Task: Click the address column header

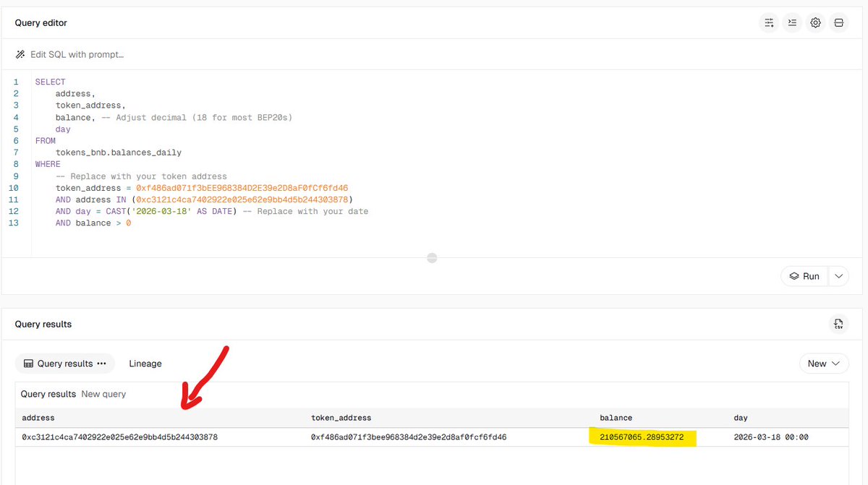Action: pos(38,418)
